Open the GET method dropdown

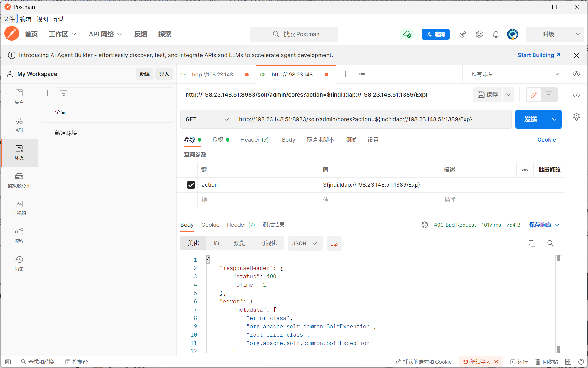point(207,119)
